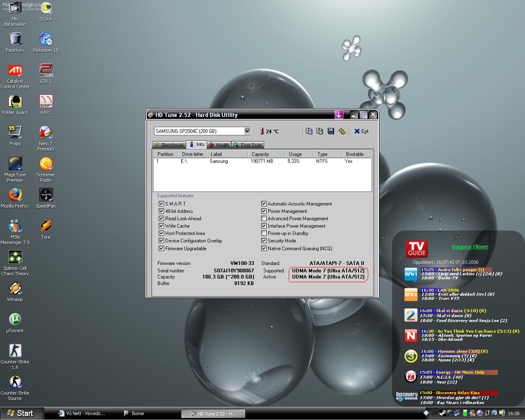Select the Papirkurv recycle bin icon
525x420 pixels.
point(15,43)
